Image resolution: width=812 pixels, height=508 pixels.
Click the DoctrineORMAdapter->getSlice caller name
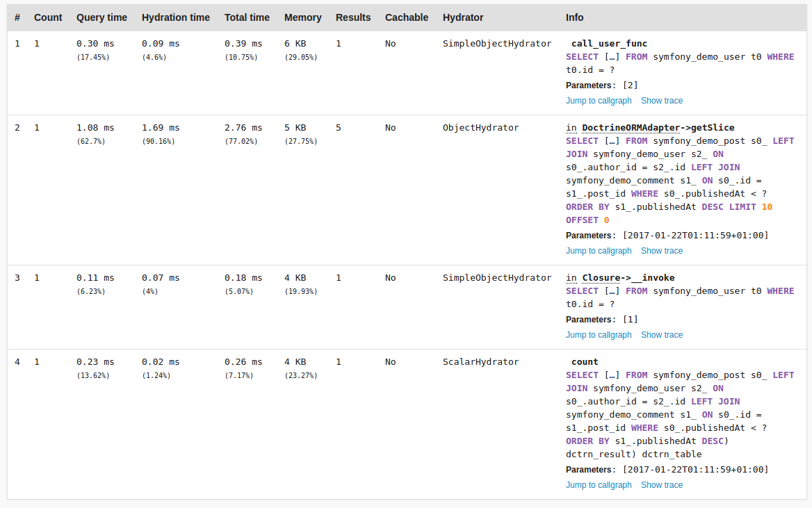tap(658, 127)
